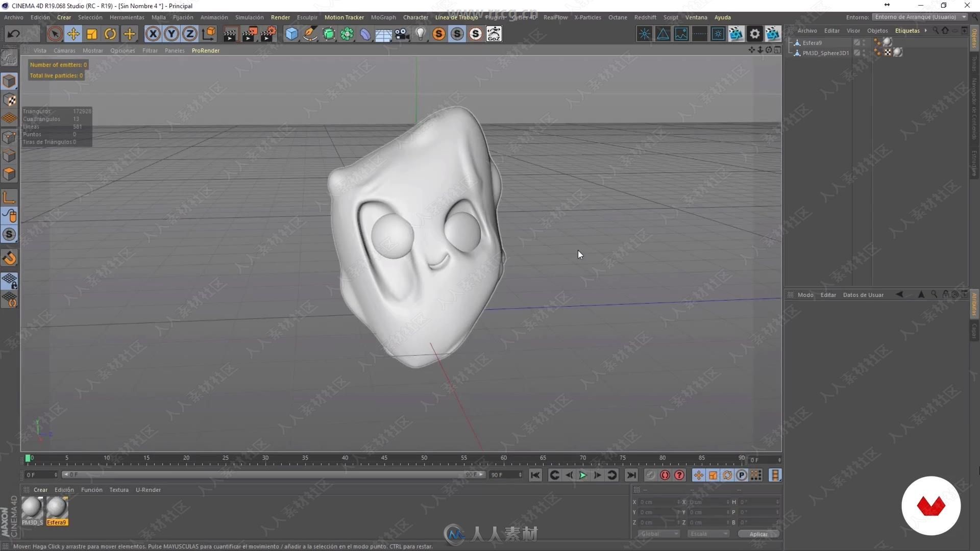Activate the Move tool in top toolbar
Screen dimensions: 980x551
(73, 34)
